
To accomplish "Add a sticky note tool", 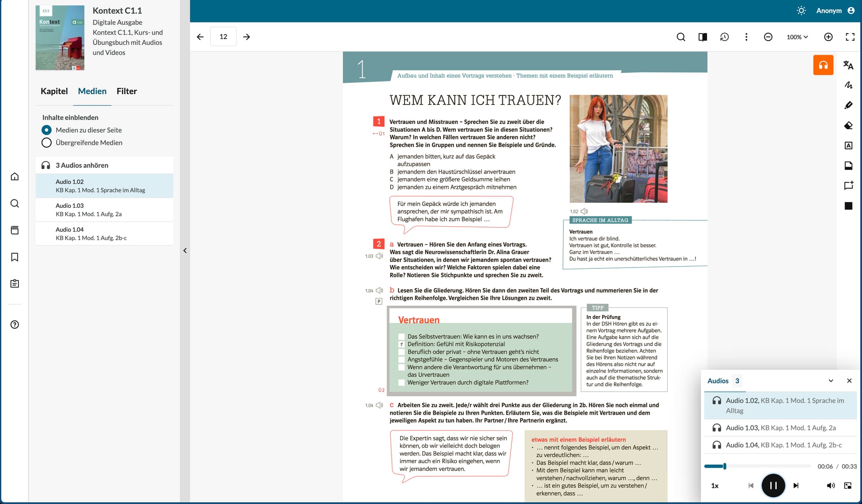I will (848, 166).
